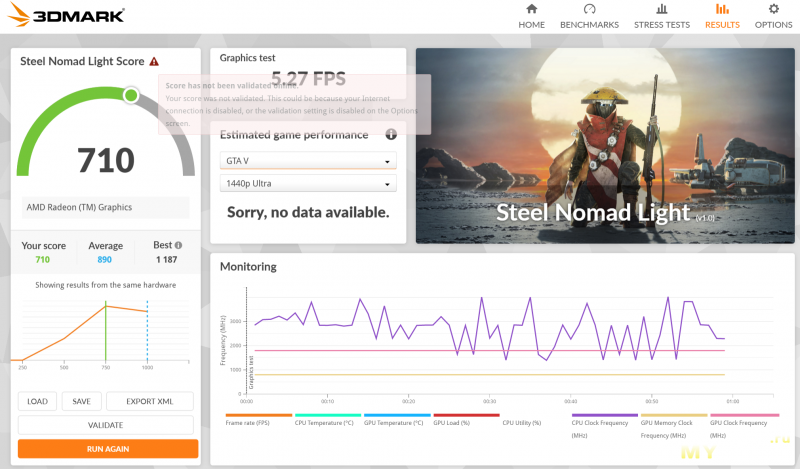Toggle CPU Utility (%) legend item
Image resolution: width=800 pixels, height=469 pixels.
click(521, 423)
